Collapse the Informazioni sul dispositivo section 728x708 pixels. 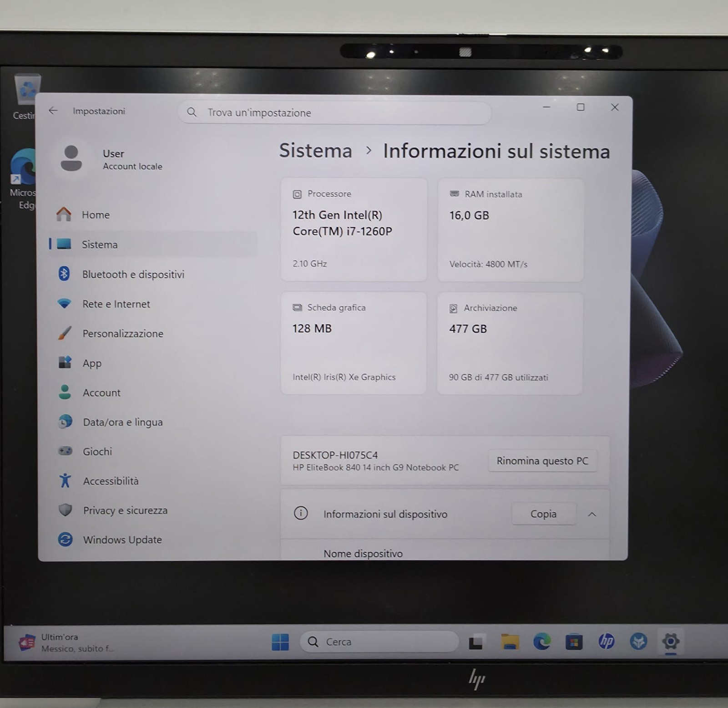[x=592, y=514]
